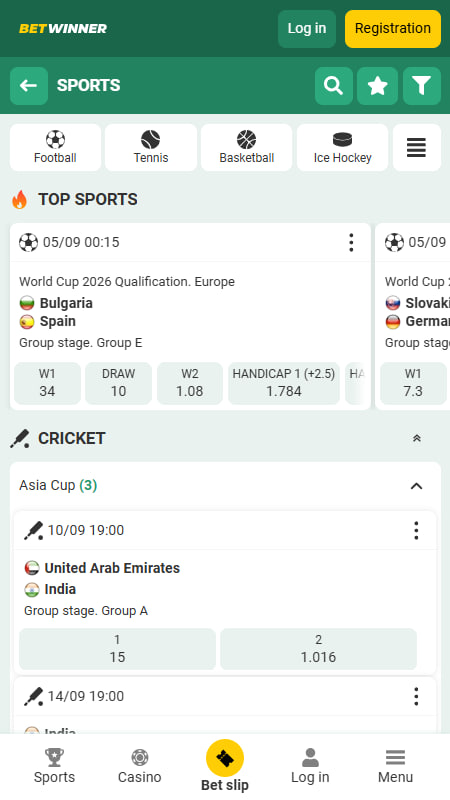Collapse the Asia Cup league group
The image size is (450, 800).
point(416,486)
